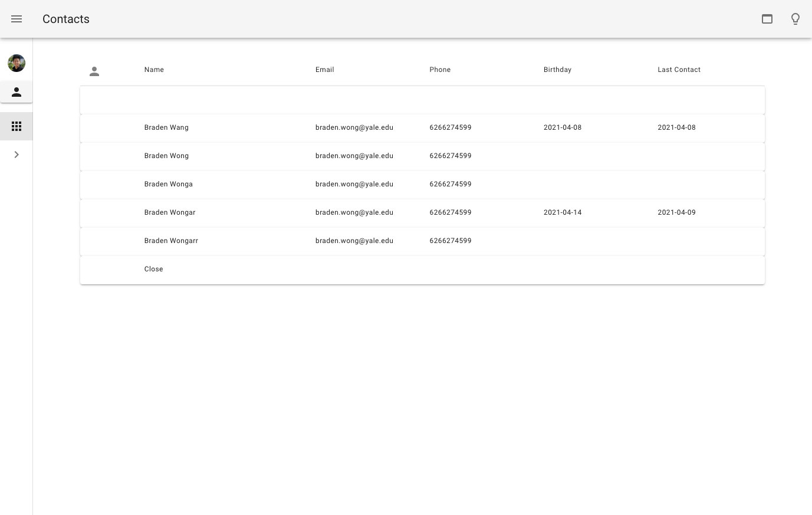Click the Contacts page title
This screenshot has width=812, height=515.
(x=66, y=19)
